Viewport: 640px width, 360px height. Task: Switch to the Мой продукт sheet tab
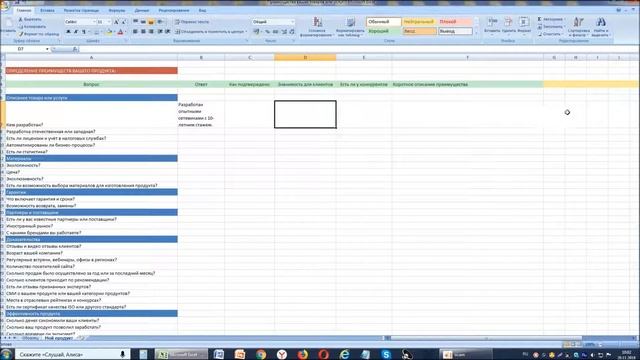pyautogui.click(x=59, y=338)
